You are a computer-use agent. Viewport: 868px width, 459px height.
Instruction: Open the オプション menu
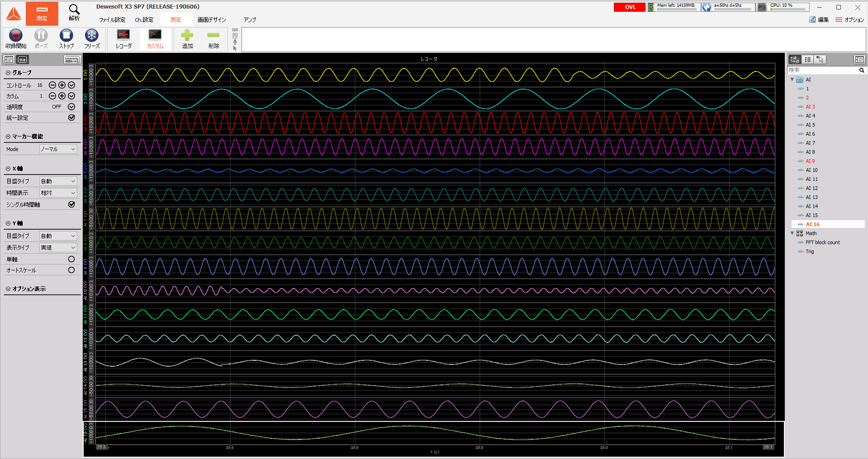[849, 19]
